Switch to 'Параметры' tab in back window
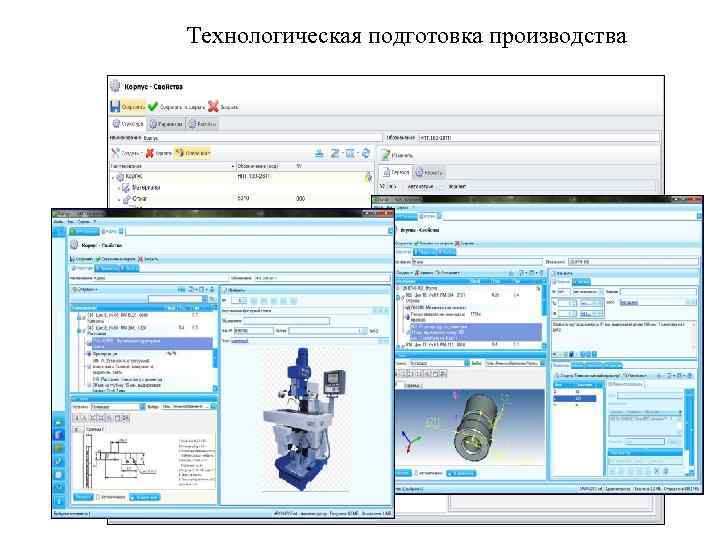Viewport: 720px width, 540px height. point(166,124)
